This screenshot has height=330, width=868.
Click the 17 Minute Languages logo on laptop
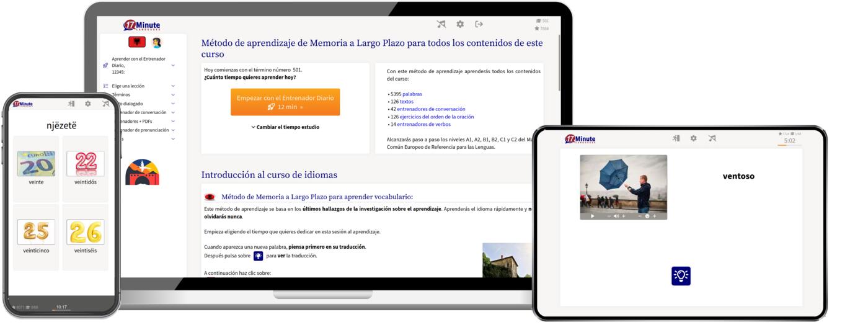[141, 25]
